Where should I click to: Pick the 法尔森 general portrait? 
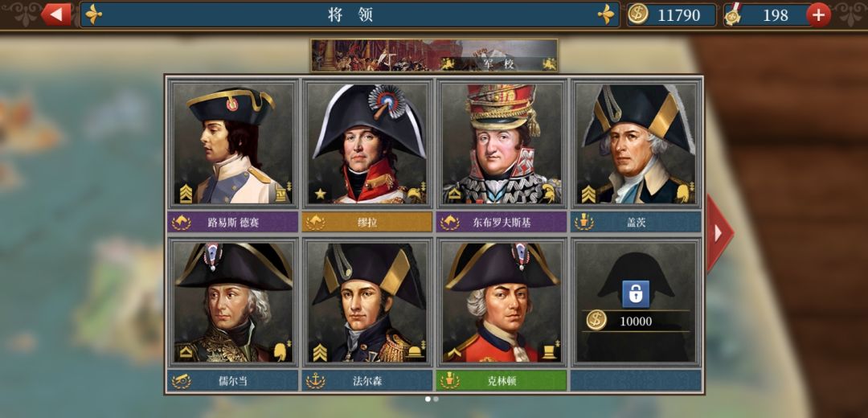pyautogui.click(x=367, y=303)
